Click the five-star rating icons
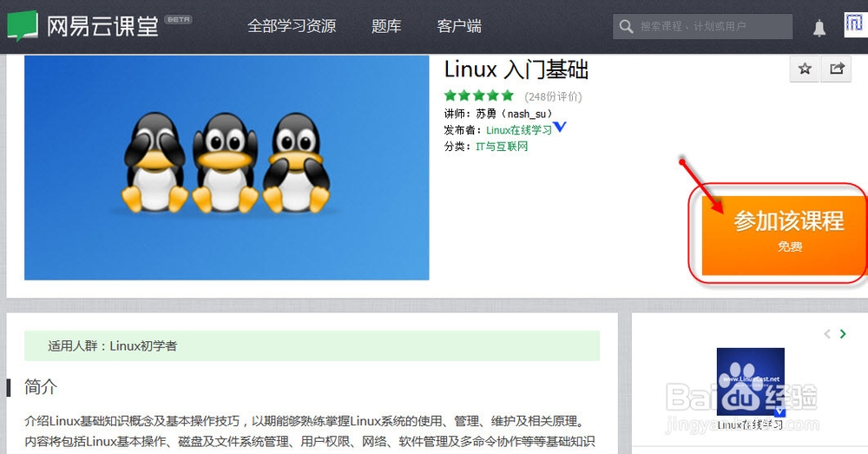868x454 pixels. click(479, 95)
